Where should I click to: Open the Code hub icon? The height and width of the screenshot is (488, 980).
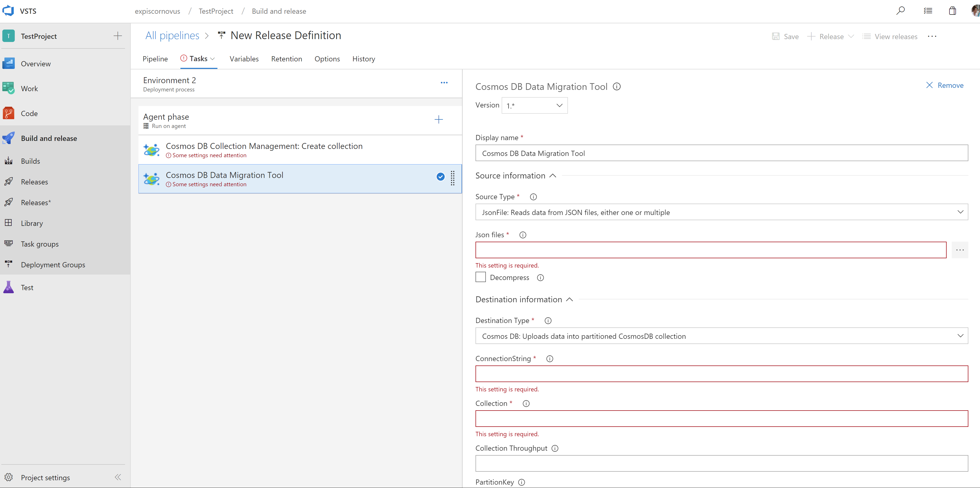coord(8,113)
